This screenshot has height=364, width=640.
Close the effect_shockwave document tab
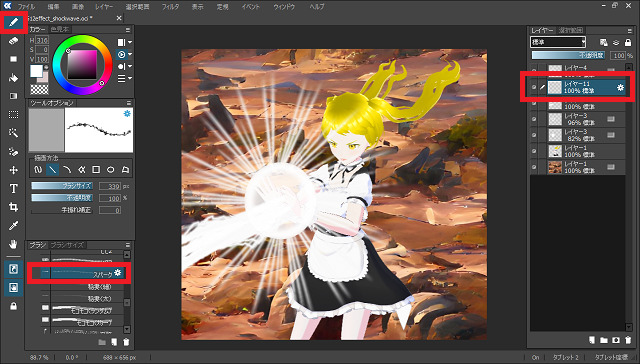coord(119,18)
